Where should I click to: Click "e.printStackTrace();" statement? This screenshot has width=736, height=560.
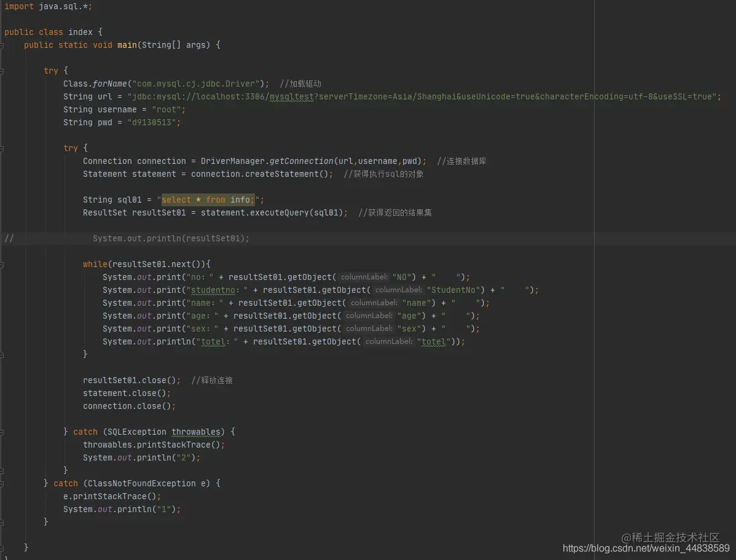(112, 497)
